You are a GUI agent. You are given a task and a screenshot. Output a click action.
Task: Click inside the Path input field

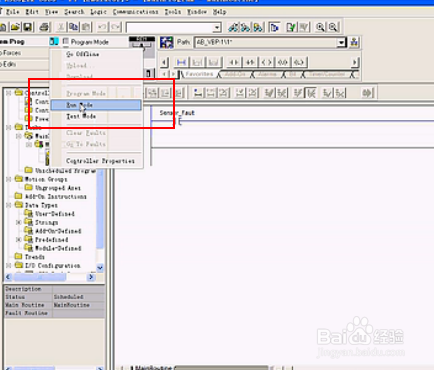point(266,42)
